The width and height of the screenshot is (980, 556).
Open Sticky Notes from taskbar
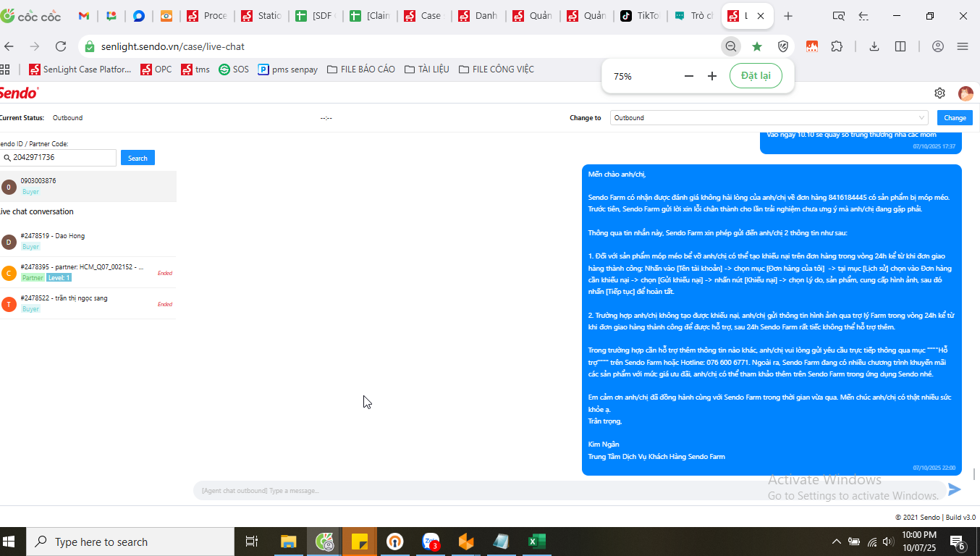point(359,542)
